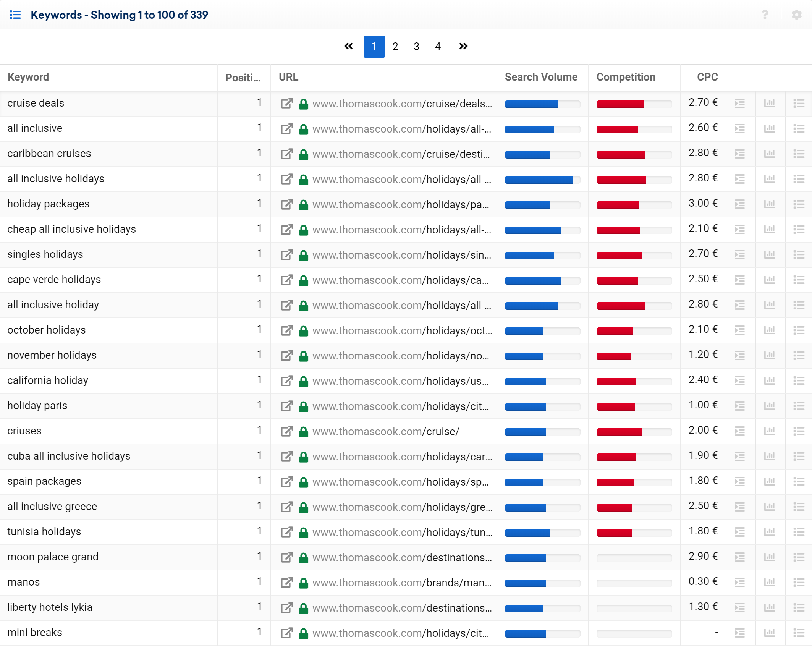The width and height of the screenshot is (812, 646).
Task: Select keyword 'liberty hotels lykia'
Action: click(x=50, y=607)
